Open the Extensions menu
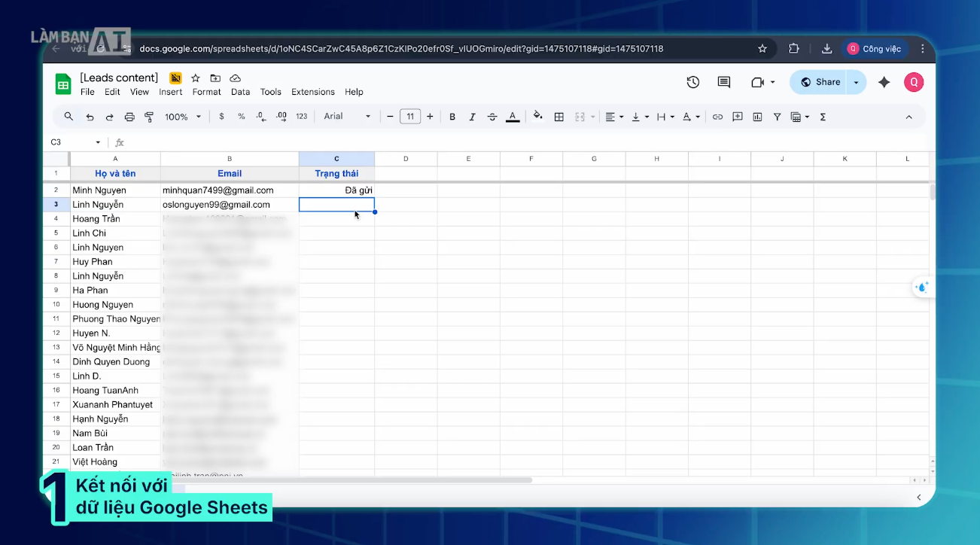The image size is (980, 545). pyautogui.click(x=312, y=92)
